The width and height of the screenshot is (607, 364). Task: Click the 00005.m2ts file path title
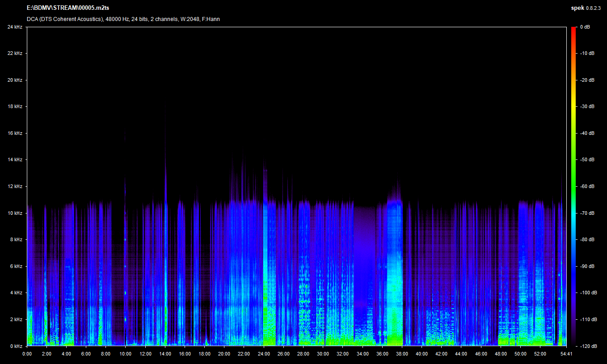(x=68, y=8)
